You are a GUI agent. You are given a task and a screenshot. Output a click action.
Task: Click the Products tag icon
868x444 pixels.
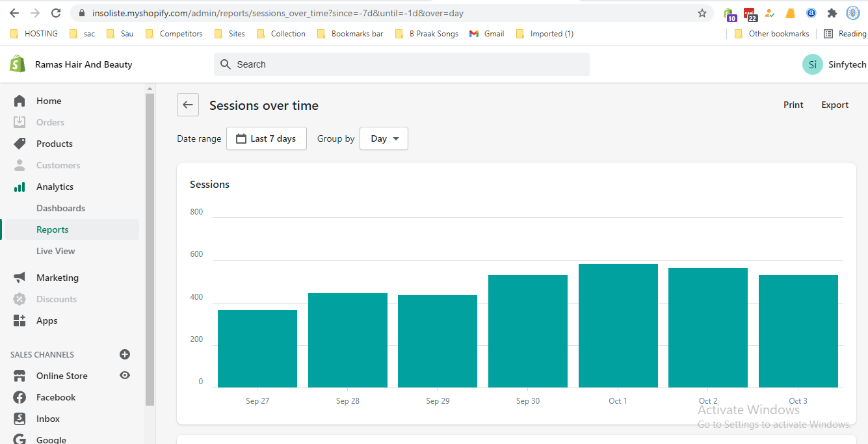20,144
